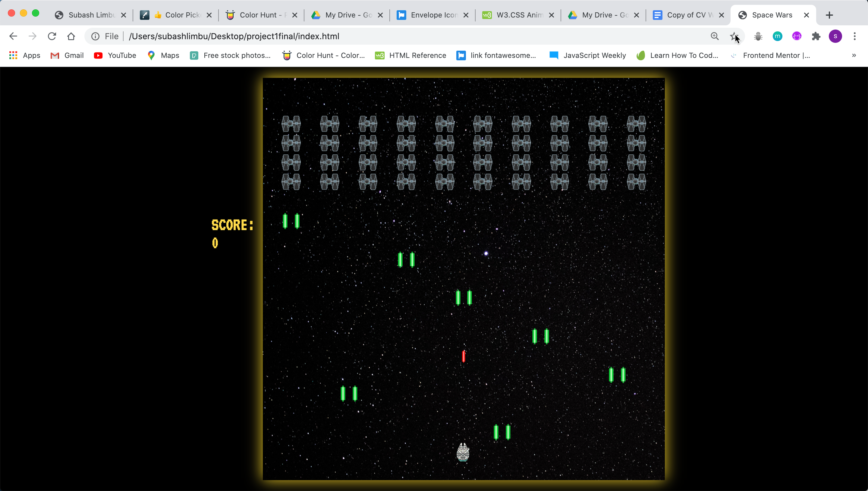
Task: Click the bottom-right TIE fighter in formation
Action: tap(637, 182)
